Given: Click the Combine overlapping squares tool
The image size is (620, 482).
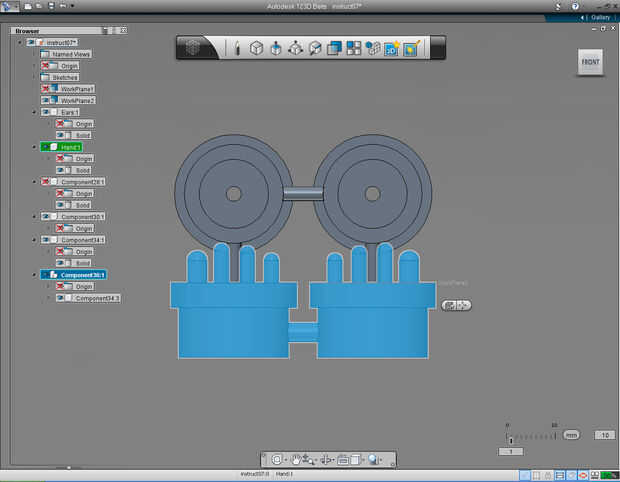Looking at the screenshot, I should point(334,48).
